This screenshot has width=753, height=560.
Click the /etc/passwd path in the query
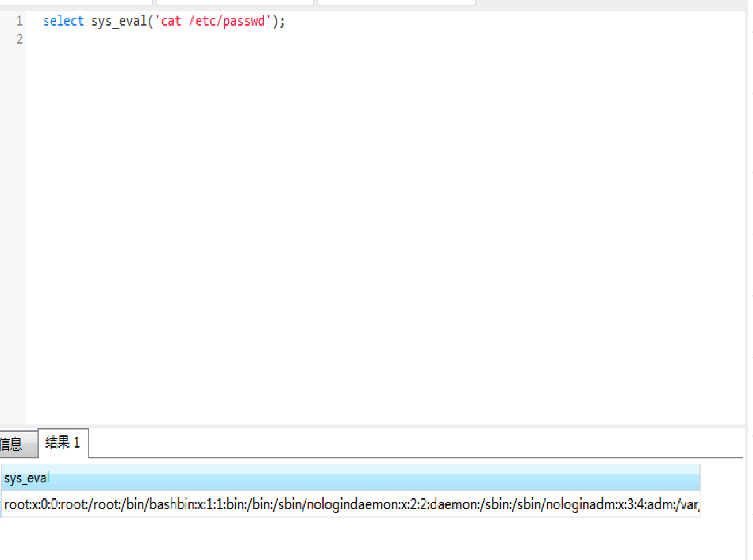point(227,21)
